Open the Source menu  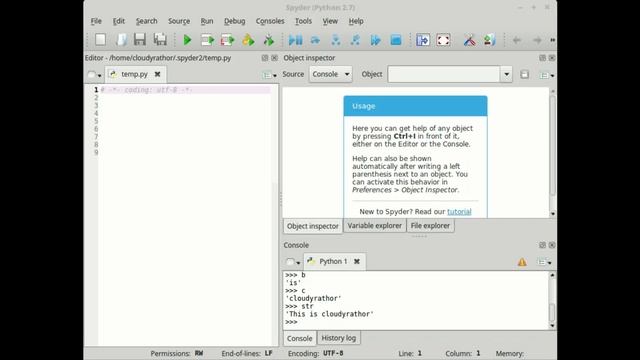pyautogui.click(x=179, y=21)
